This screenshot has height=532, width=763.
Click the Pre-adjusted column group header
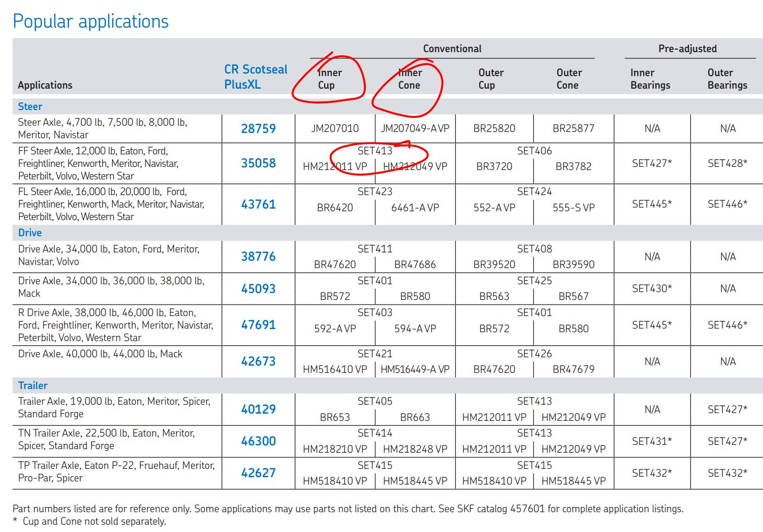(x=687, y=49)
